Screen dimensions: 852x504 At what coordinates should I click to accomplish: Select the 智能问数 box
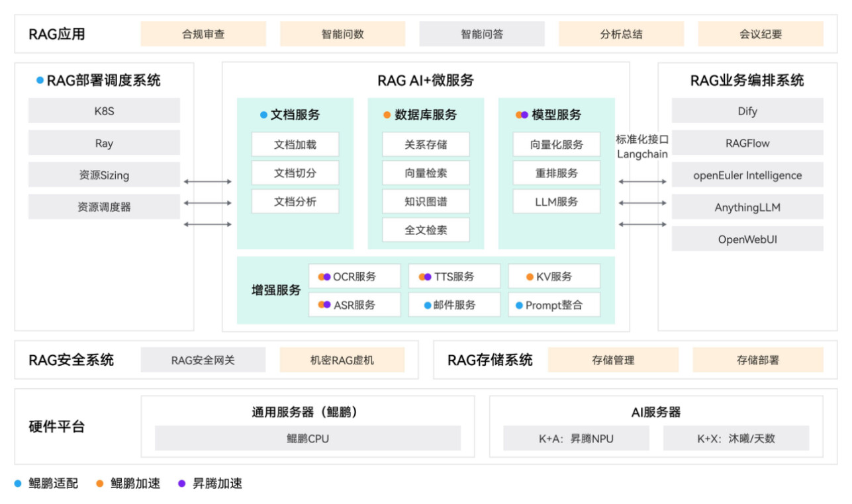click(x=343, y=34)
